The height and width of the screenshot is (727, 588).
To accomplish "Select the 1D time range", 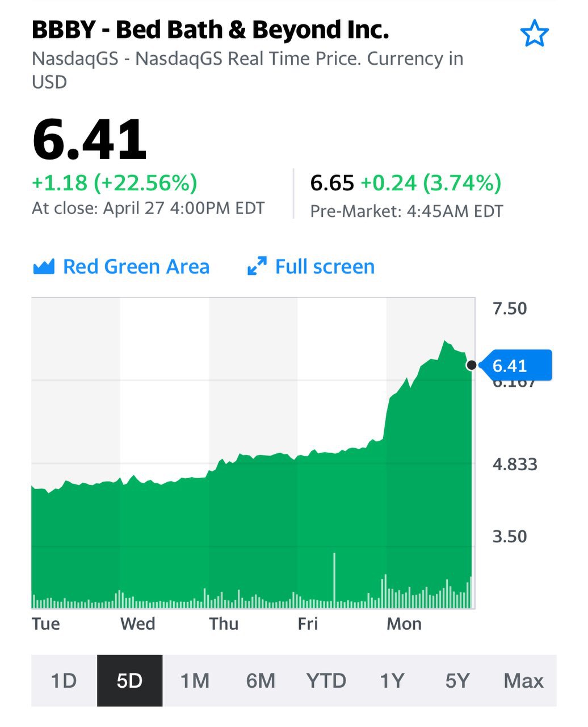I will point(64,680).
